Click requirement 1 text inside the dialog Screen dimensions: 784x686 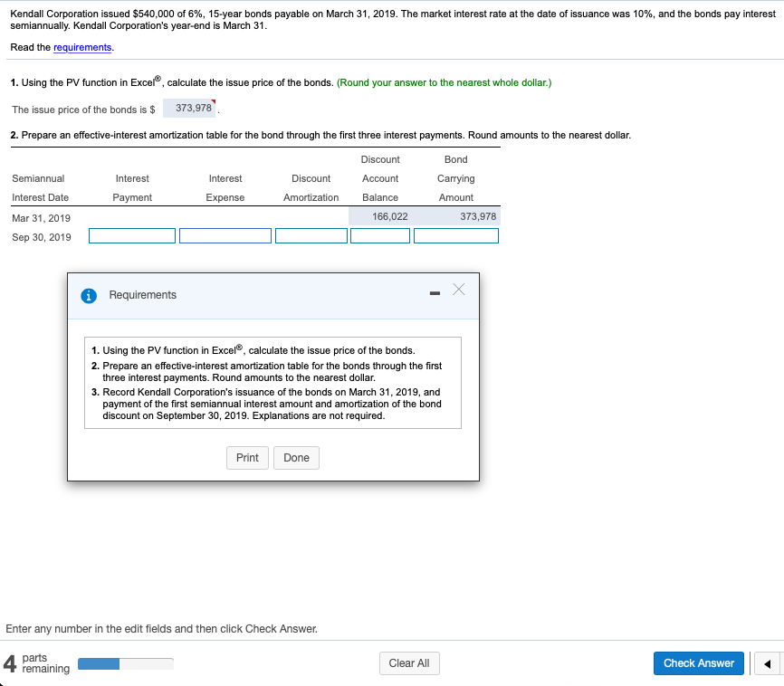click(x=253, y=350)
